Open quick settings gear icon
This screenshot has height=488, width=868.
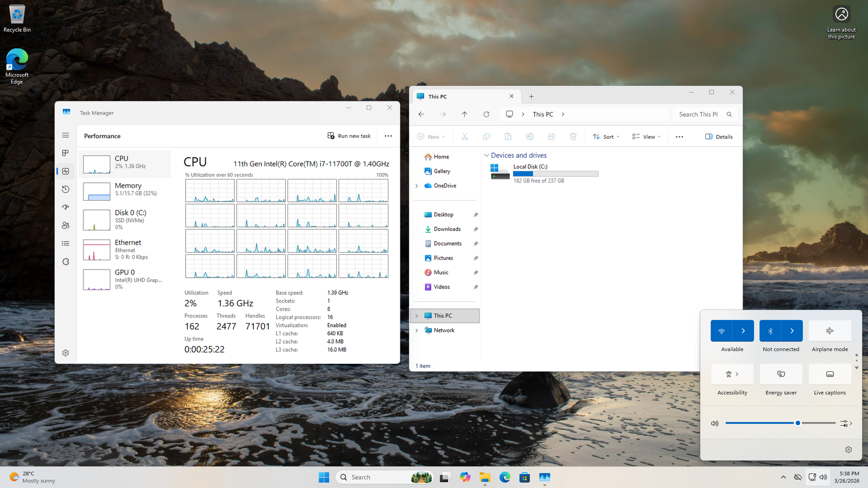point(848,450)
